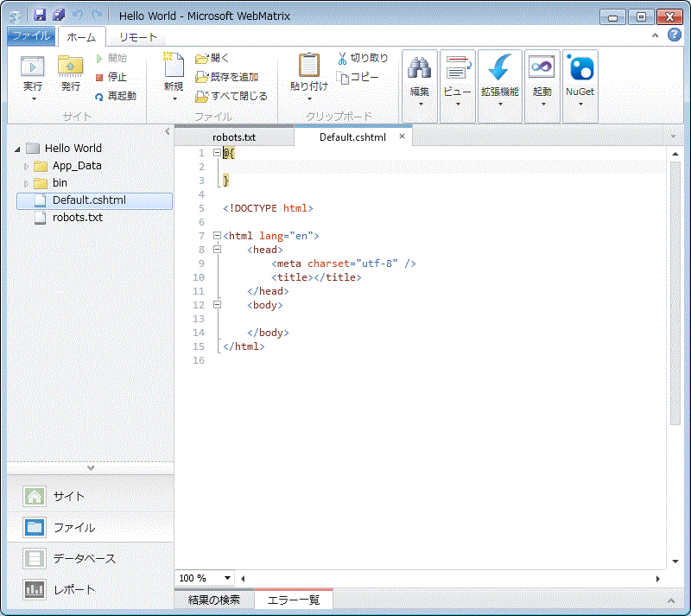The width and height of the screenshot is (691, 616).
Task: Click the Publish (発行) folder icon
Action: click(71, 67)
